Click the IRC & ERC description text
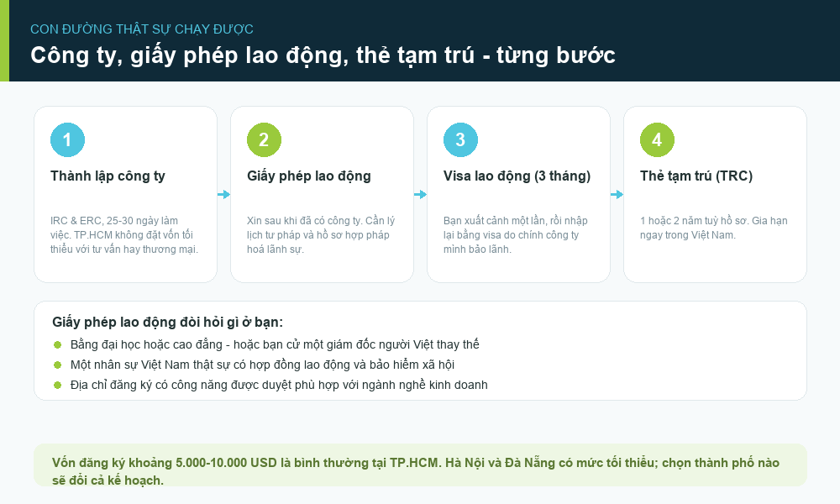The image size is (840, 504). point(124,235)
